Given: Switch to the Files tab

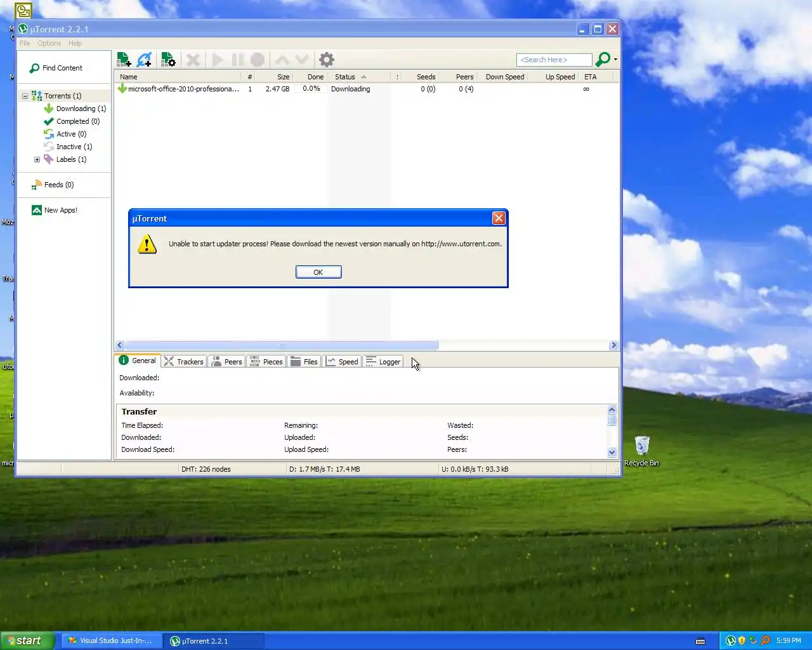Looking at the screenshot, I should [304, 362].
